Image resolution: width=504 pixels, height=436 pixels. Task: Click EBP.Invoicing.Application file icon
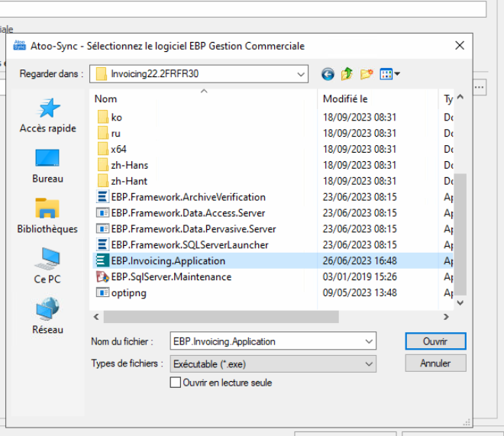point(102,260)
